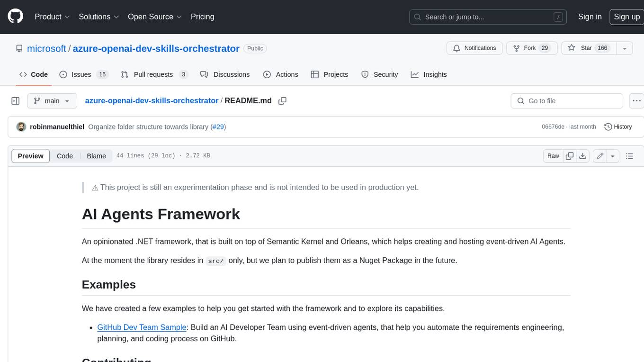Click the Go to file search box
Screen dimensions: 644x362
(x=567, y=101)
